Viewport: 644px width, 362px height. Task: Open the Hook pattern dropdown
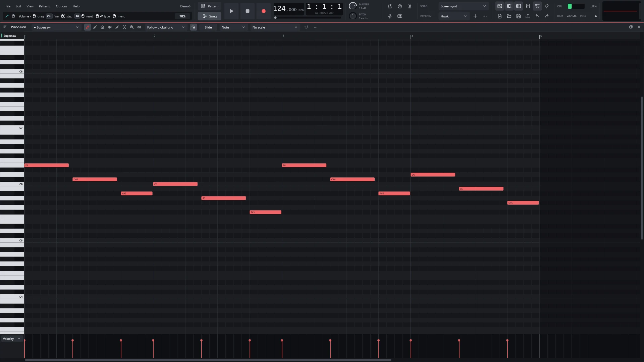pyautogui.click(x=453, y=16)
